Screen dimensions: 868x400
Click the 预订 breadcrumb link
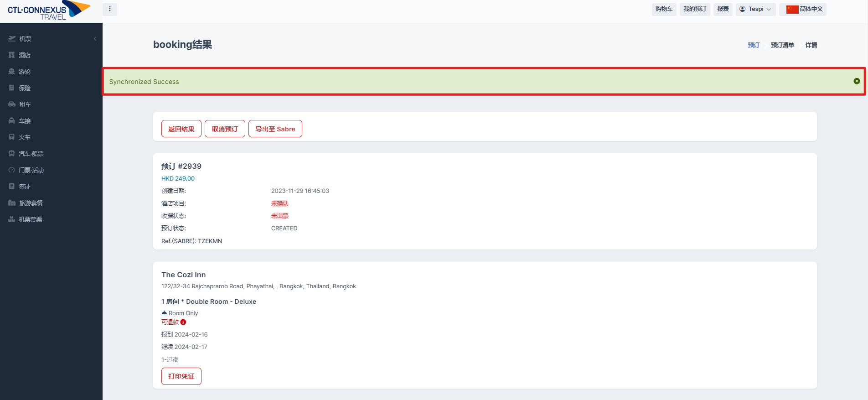(754, 45)
